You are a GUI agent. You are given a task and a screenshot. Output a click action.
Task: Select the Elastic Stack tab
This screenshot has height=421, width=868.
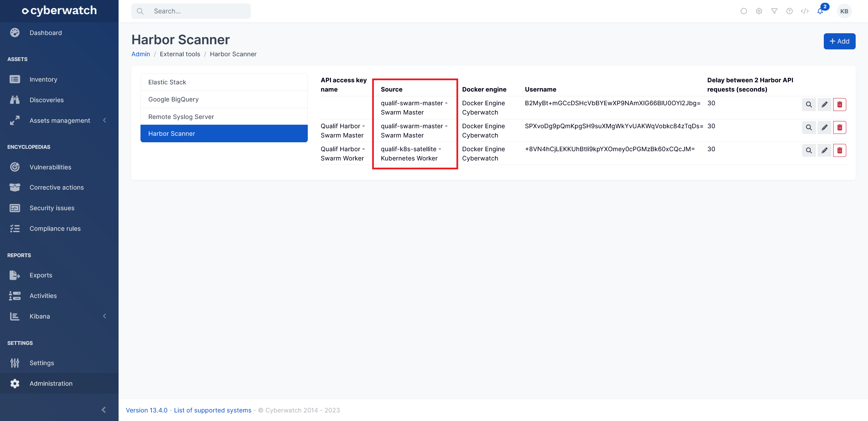(224, 82)
